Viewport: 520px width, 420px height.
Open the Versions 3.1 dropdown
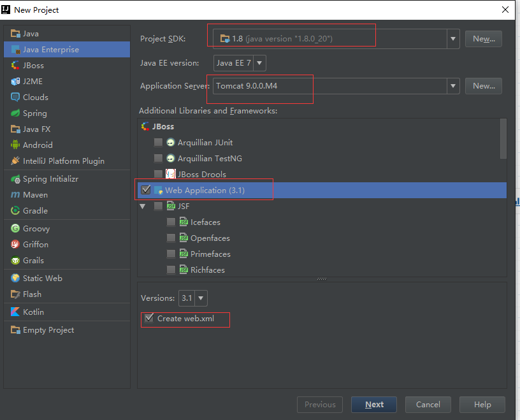tap(201, 298)
